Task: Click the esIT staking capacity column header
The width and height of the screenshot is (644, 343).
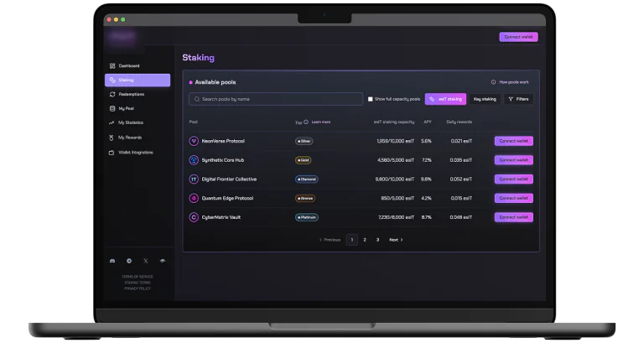Action: (x=394, y=122)
